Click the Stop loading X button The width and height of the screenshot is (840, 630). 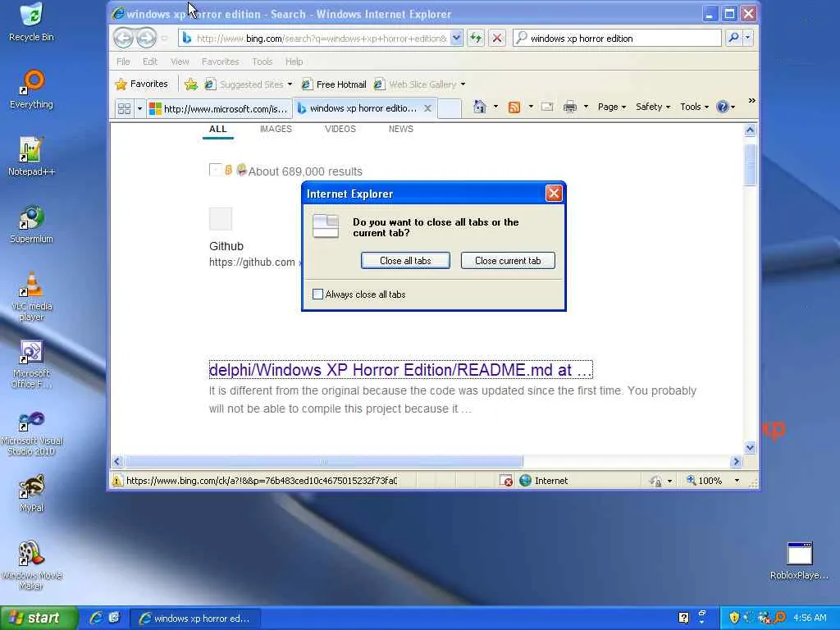497,38
